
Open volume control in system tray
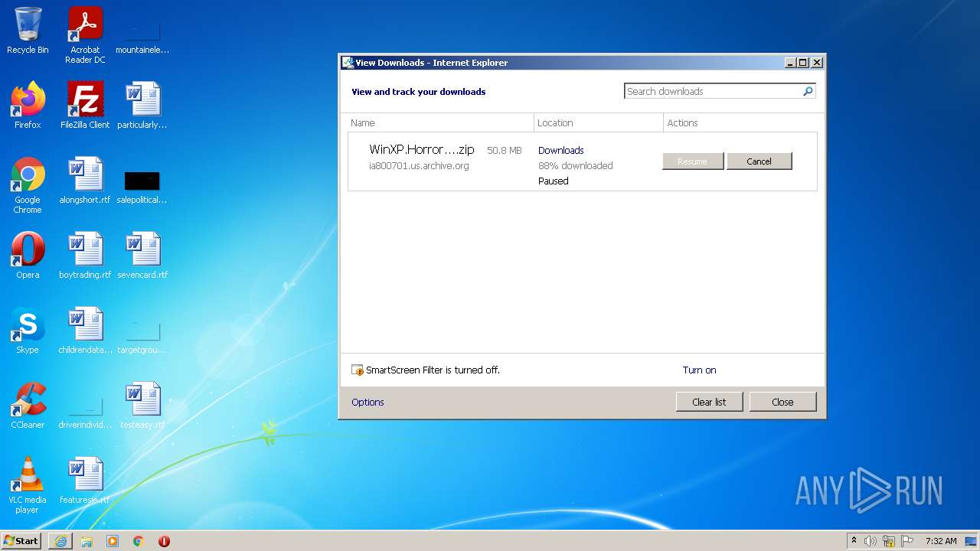coord(871,541)
